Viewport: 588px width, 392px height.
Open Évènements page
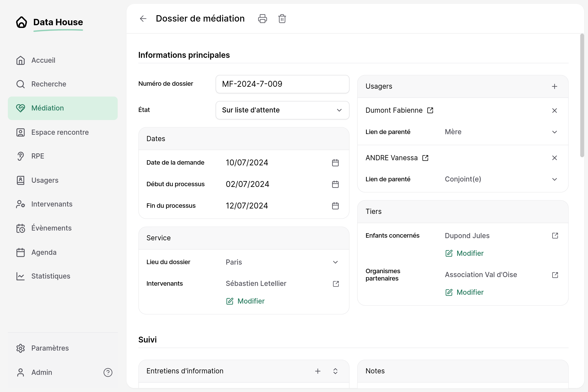coord(62,228)
